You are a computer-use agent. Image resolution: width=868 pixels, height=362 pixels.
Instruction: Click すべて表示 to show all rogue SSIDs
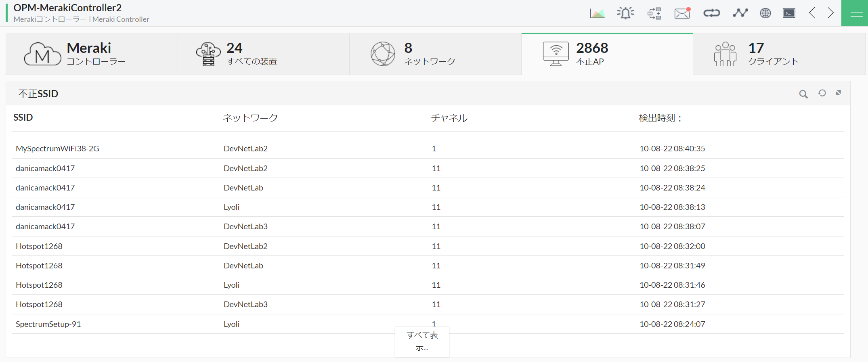(x=421, y=341)
